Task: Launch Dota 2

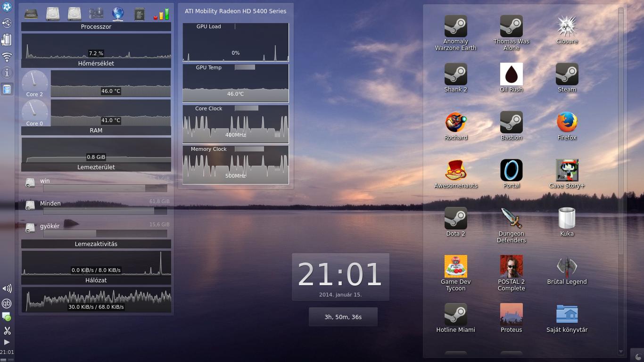Action: pos(455,222)
